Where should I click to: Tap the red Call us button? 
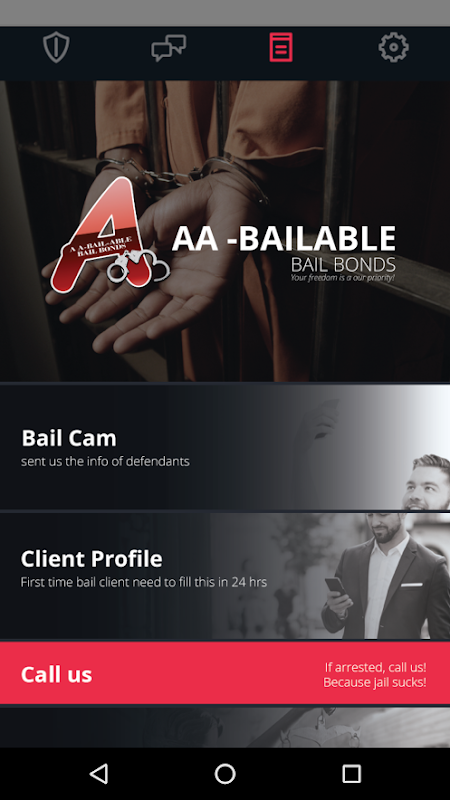225,673
